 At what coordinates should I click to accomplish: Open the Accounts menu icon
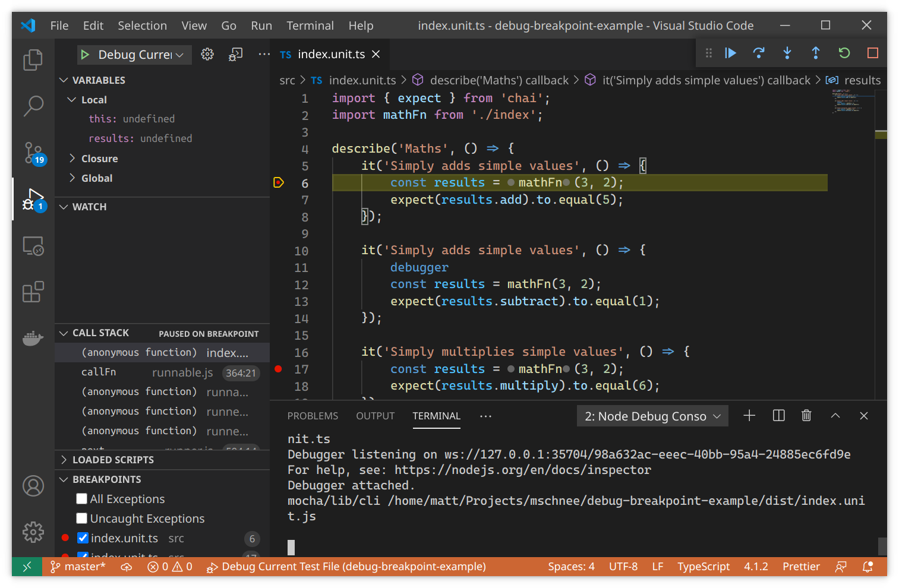33,486
